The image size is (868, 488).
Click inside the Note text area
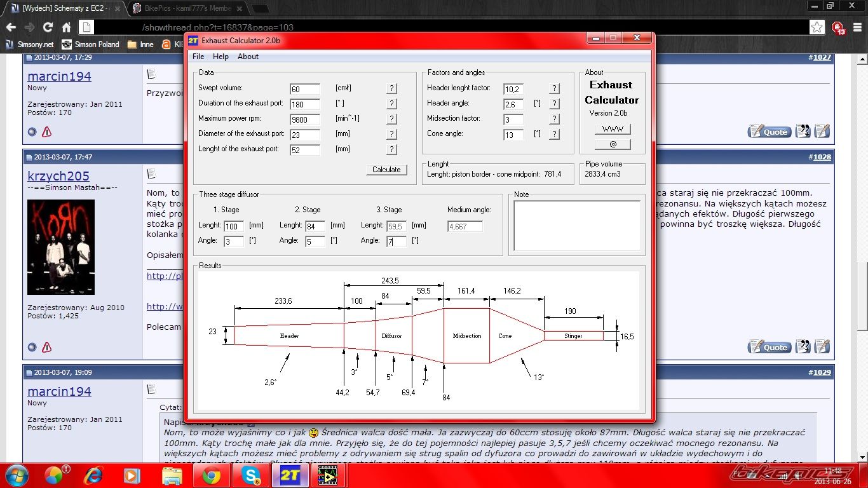[577, 226]
